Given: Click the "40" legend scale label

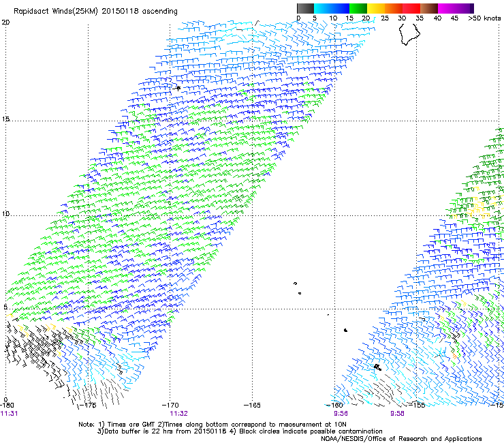Looking at the screenshot, I should (437, 18).
